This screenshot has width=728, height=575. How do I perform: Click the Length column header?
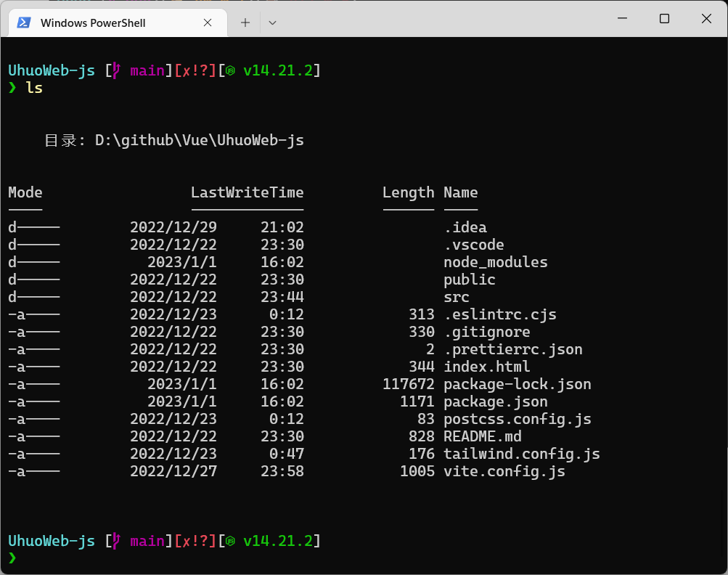pyautogui.click(x=408, y=192)
